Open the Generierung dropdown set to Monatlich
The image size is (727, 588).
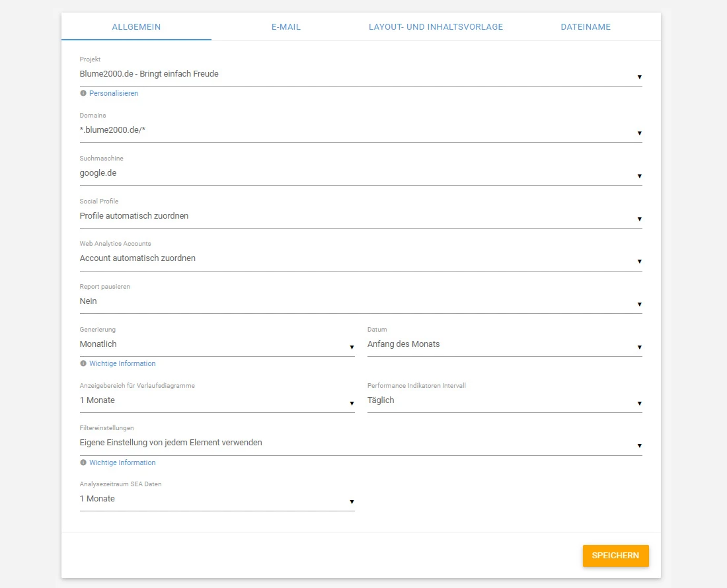[x=217, y=345]
